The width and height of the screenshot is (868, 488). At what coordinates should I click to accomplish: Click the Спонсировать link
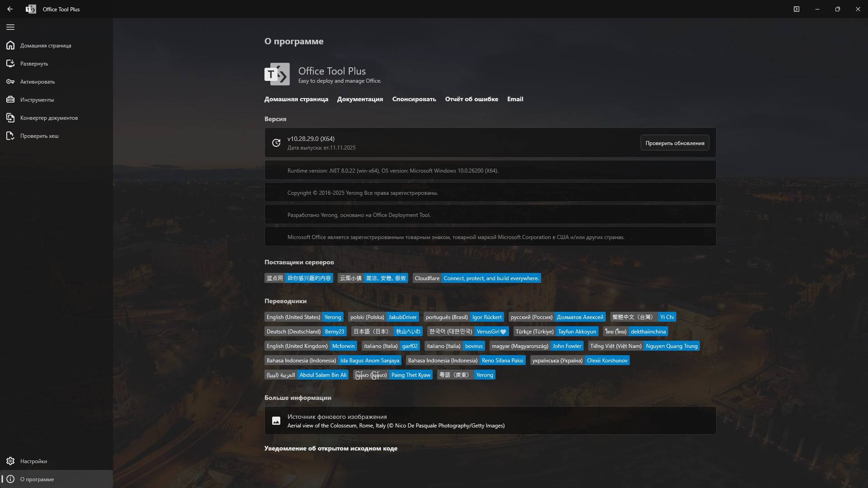(x=414, y=99)
